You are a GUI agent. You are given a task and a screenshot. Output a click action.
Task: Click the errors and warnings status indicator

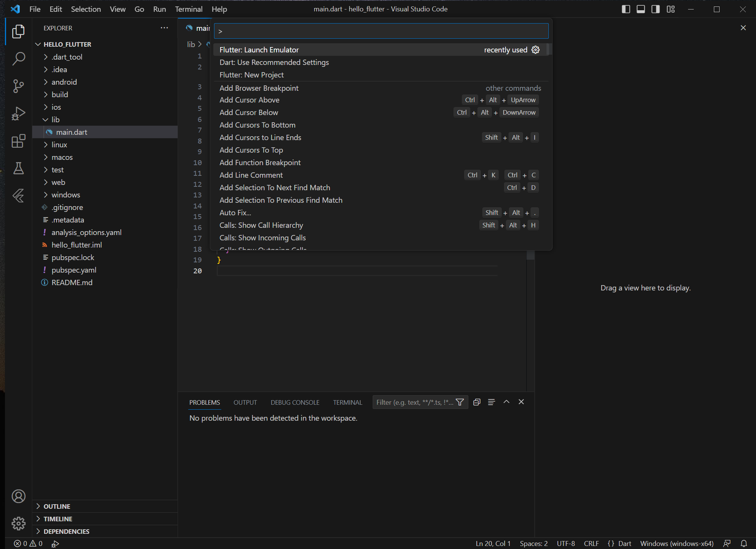coord(28,544)
